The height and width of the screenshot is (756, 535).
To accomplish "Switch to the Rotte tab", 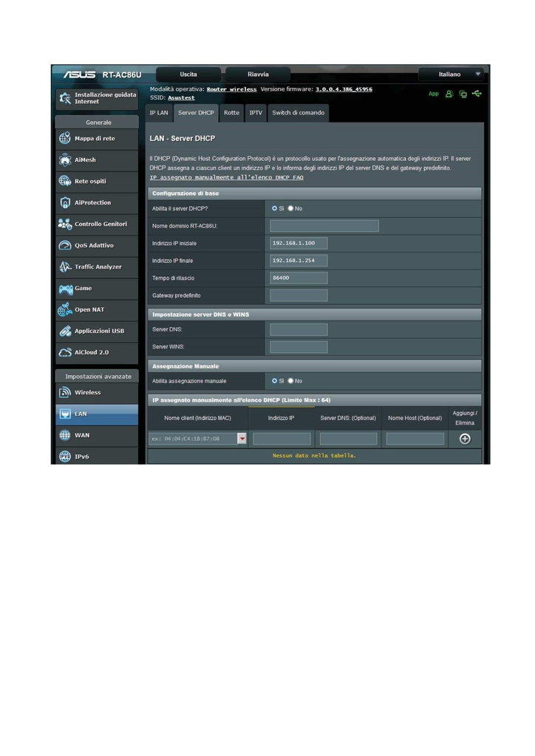I will (231, 113).
